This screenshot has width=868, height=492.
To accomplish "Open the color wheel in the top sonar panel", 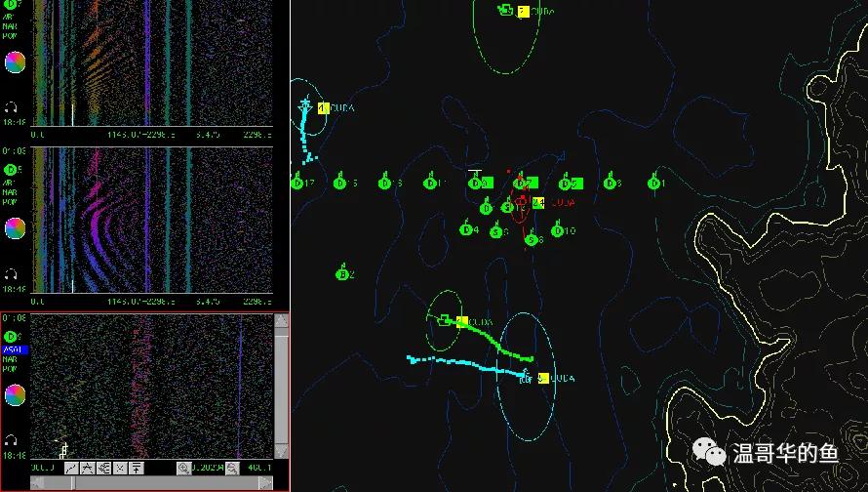I will [15, 62].
